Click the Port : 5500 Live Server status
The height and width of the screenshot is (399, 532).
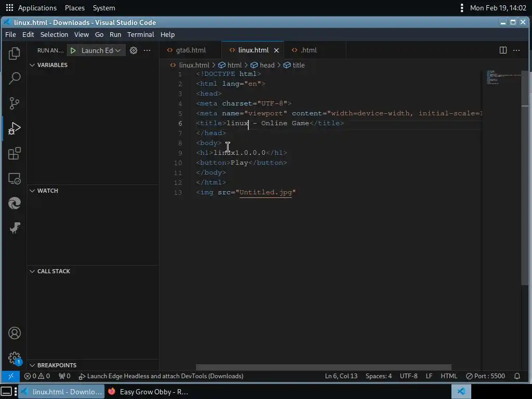coord(486,376)
